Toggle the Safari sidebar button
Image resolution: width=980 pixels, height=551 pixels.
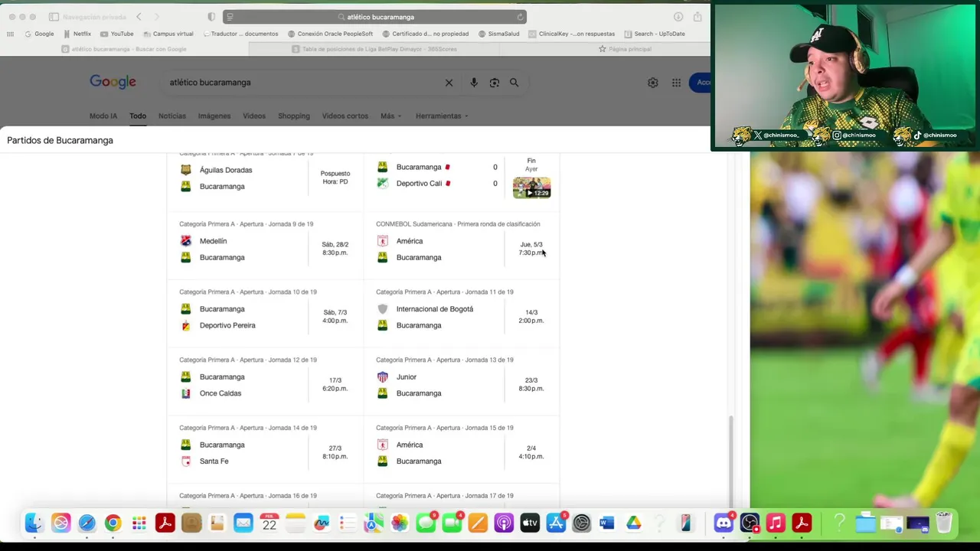(54, 17)
